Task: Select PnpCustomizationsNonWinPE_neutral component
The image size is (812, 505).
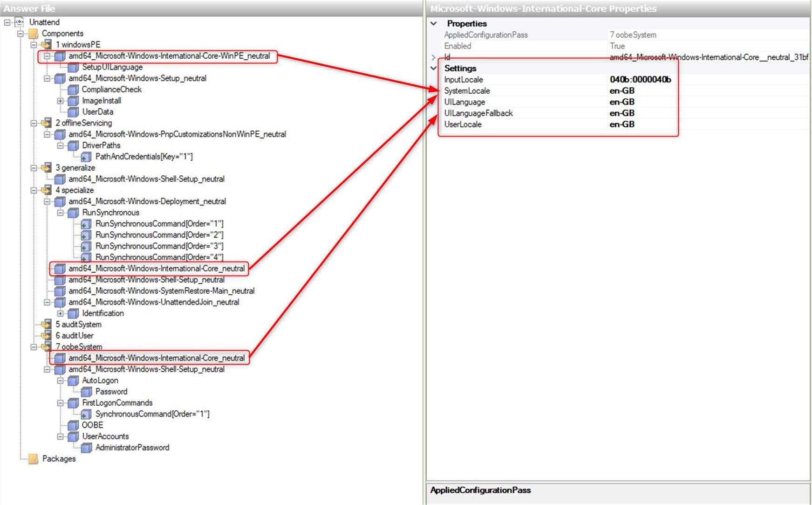Action: (x=177, y=134)
